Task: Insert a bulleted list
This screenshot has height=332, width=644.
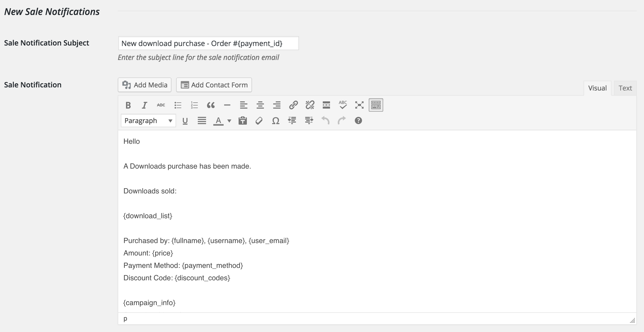Action: coord(178,105)
